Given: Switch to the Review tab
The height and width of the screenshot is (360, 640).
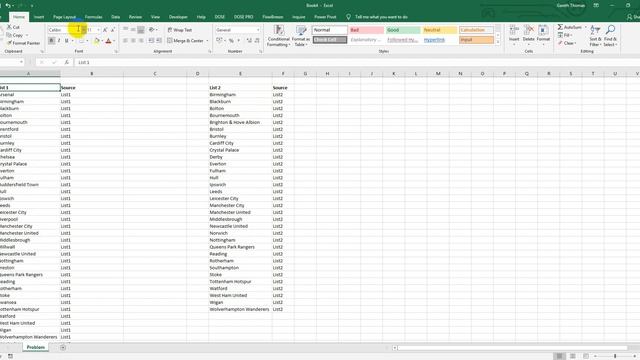Looking at the screenshot, I should 135,17.
